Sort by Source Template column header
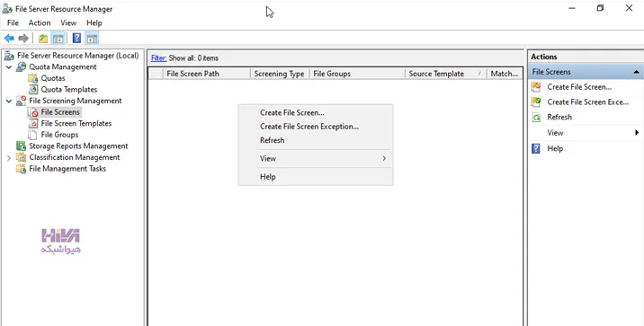This screenshot has height=326, width=644. point(445,74)
